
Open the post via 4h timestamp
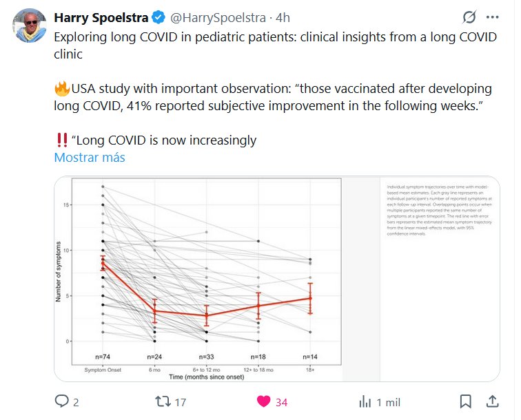tap(283, 17)
